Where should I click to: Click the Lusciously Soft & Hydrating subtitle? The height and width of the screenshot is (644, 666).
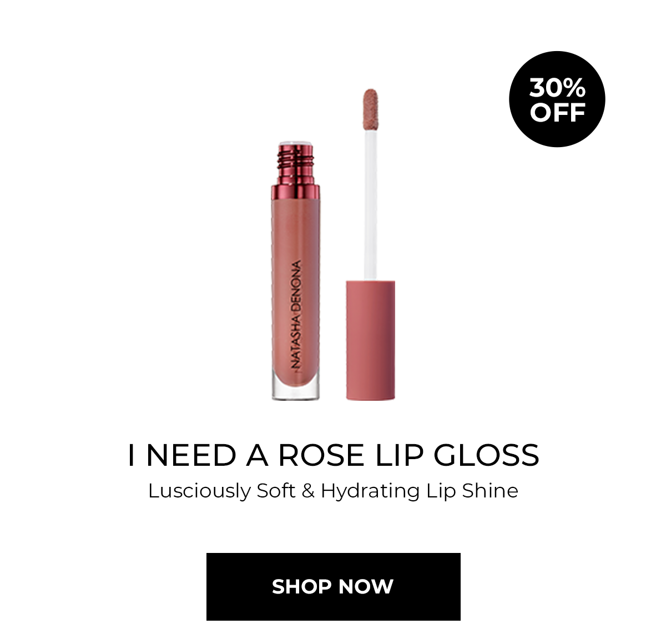(x=333, y=491)
